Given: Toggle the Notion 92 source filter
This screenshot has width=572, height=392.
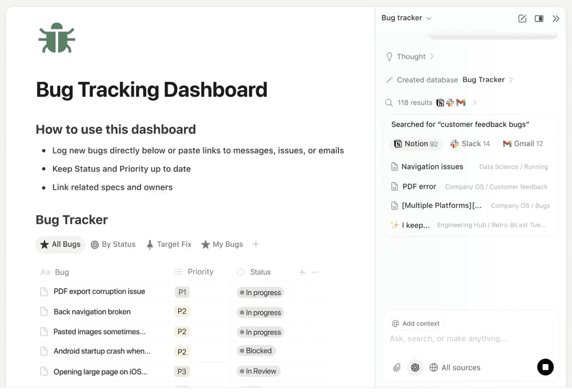Looking at the screenshot, I should (415, 144).
